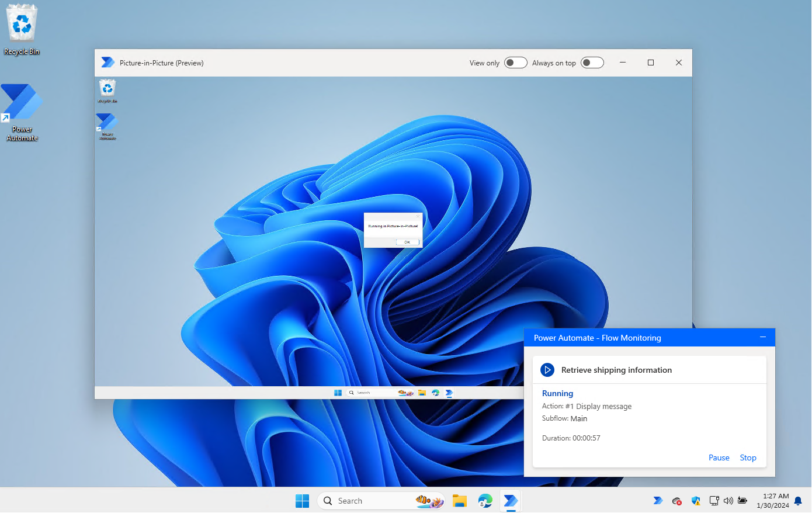Open the flow run status play icon
This screenshot has width=812, height=513.
[x=547, y=370]
